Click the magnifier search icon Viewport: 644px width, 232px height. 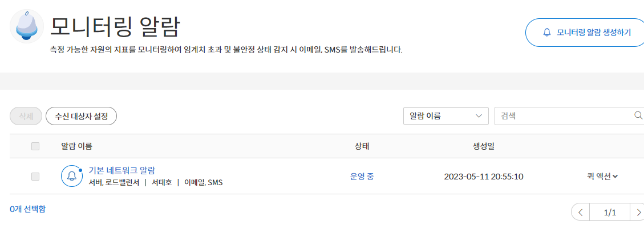638,115
